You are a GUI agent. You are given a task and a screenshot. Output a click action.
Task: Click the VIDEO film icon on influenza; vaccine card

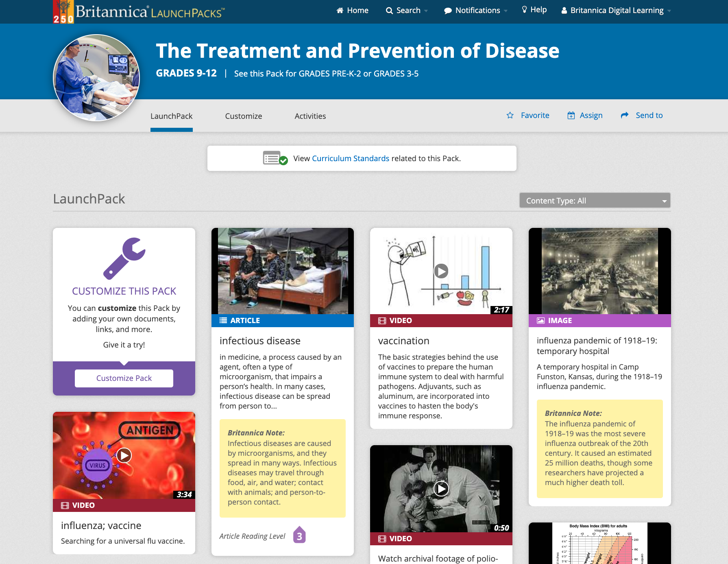coord(65,505)
